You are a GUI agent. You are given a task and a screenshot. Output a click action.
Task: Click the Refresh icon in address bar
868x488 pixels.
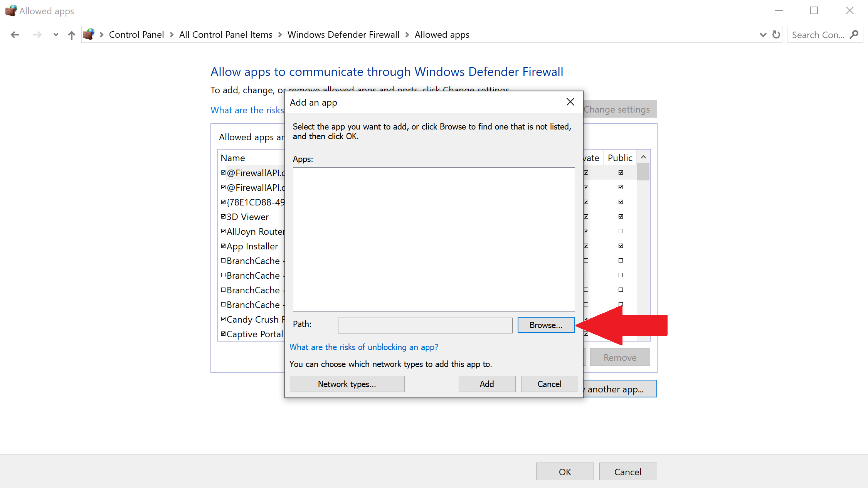coord(776,35)
